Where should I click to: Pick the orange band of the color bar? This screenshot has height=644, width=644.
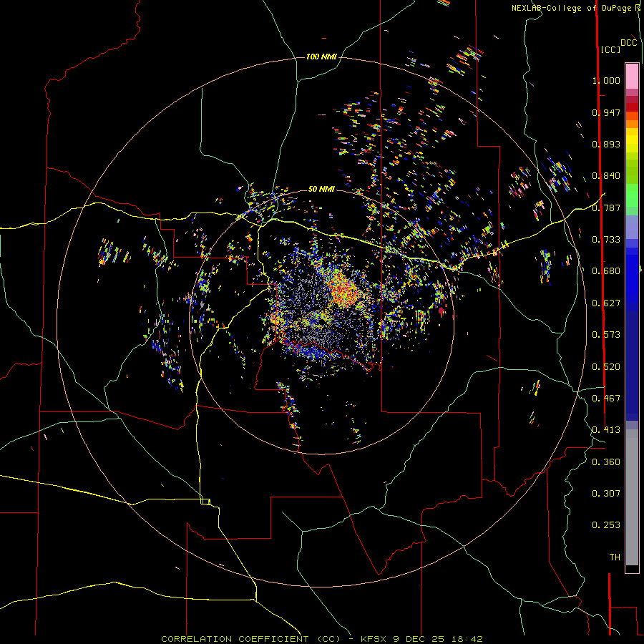pos(632,120)
